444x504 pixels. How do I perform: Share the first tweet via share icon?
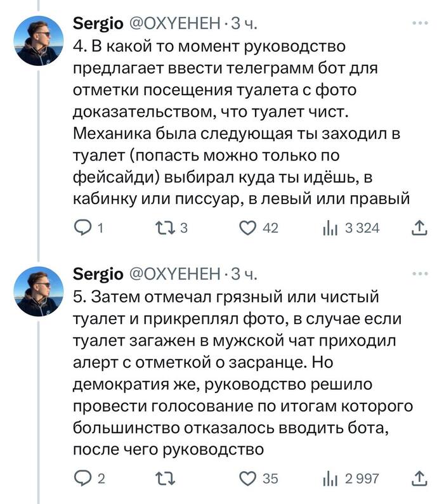(419, 228)
